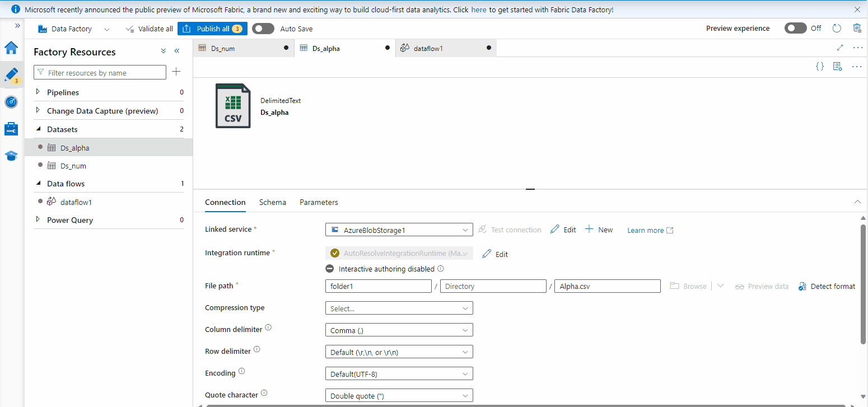Click the folder1 container path field
868x407 pixels.
point(379,286)
